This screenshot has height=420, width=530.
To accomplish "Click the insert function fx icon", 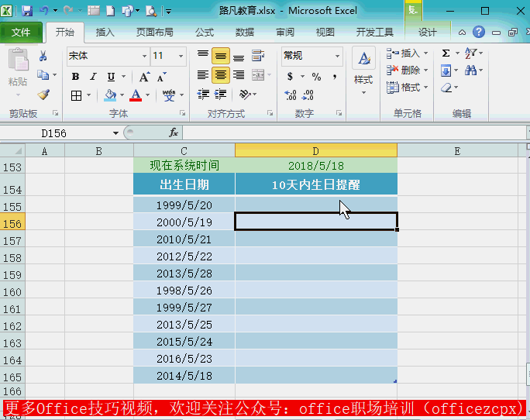I will (x=174, y=133).
